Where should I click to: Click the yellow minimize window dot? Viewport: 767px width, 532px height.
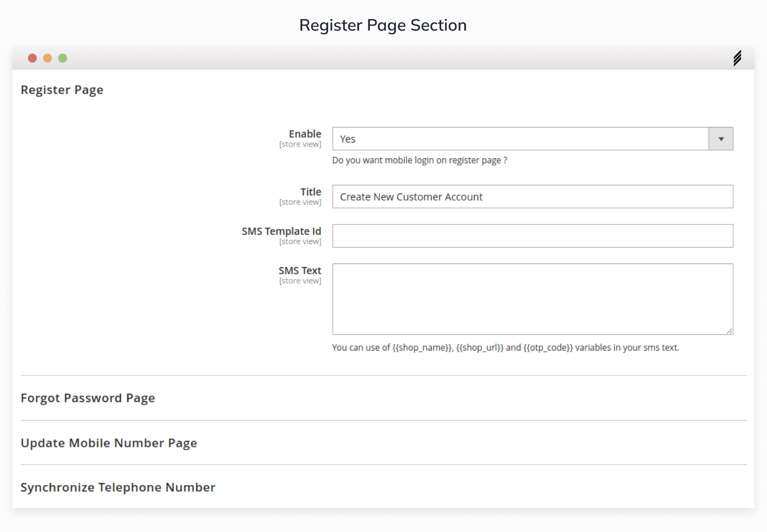click(47, 58)
